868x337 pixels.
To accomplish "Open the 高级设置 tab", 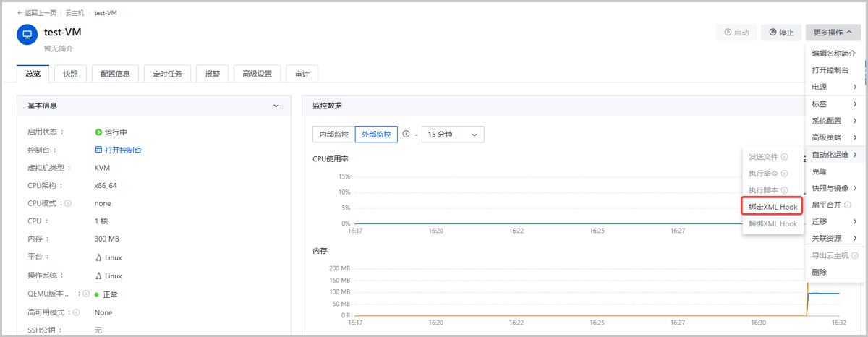I will point(257,74).
